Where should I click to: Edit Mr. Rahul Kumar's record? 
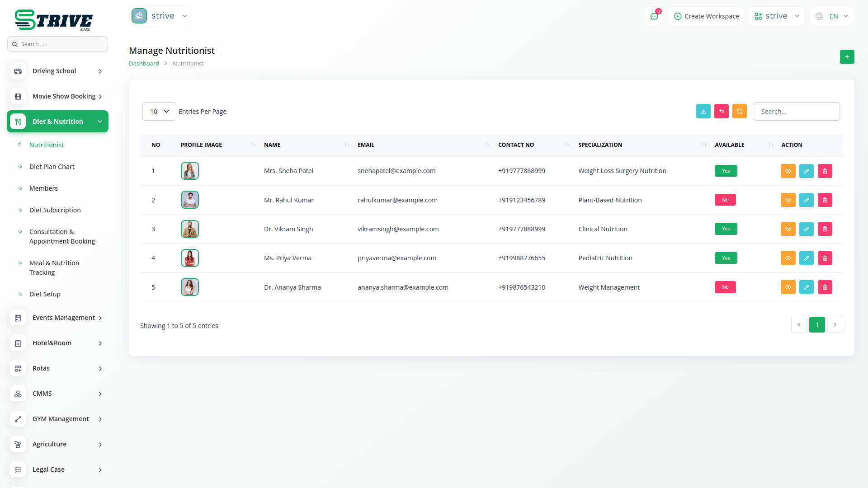[x=806, y=200]
